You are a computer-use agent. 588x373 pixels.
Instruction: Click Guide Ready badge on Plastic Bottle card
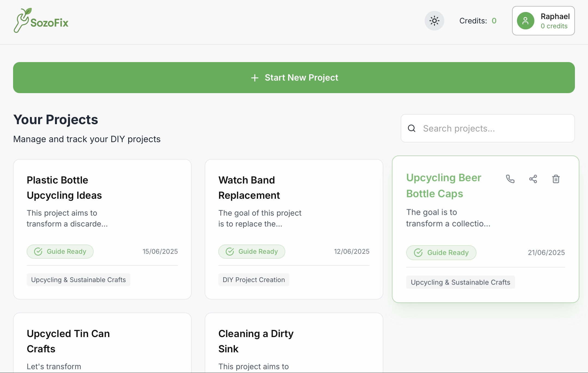[x=60, y=252]
